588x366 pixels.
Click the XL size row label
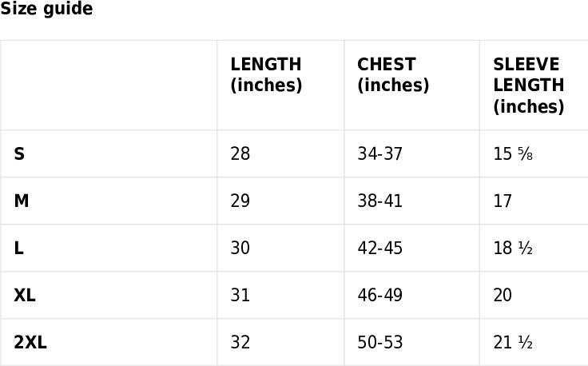pyautogui.click(x=25, y=295)
